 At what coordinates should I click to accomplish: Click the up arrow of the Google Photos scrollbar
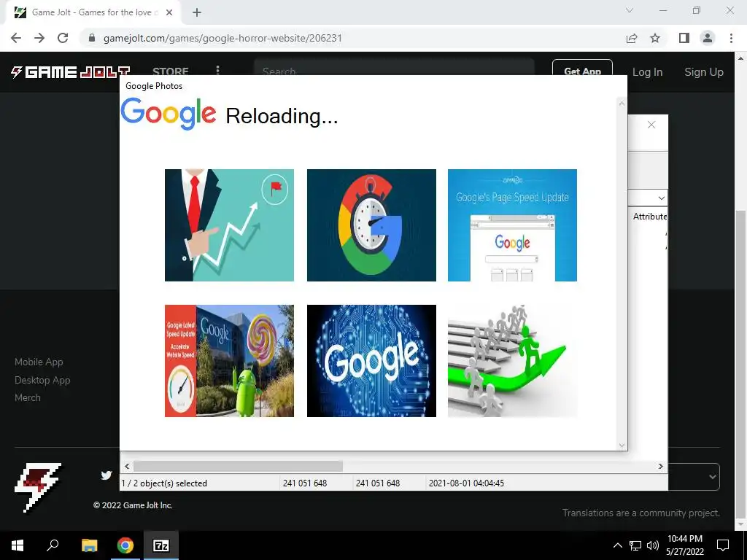(622, 104)
